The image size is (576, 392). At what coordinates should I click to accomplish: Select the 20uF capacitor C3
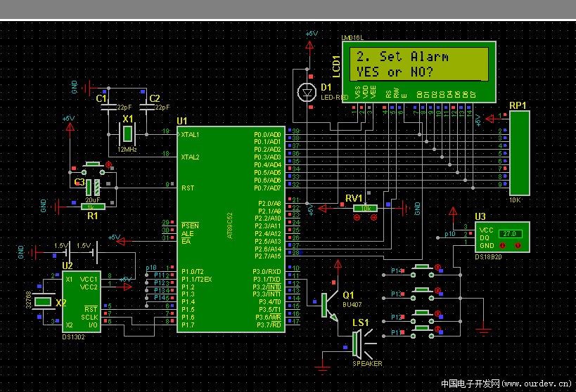(93, 188)
